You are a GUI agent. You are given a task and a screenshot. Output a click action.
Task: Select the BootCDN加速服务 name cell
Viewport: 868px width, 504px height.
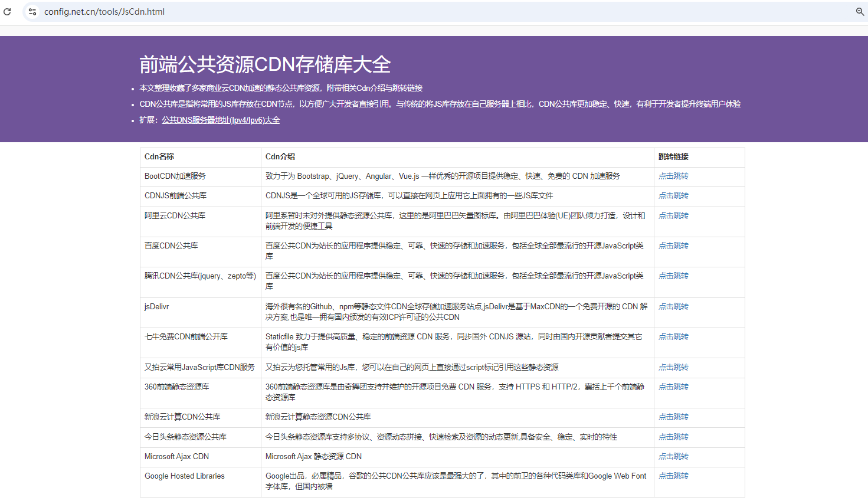click(201, 176)
